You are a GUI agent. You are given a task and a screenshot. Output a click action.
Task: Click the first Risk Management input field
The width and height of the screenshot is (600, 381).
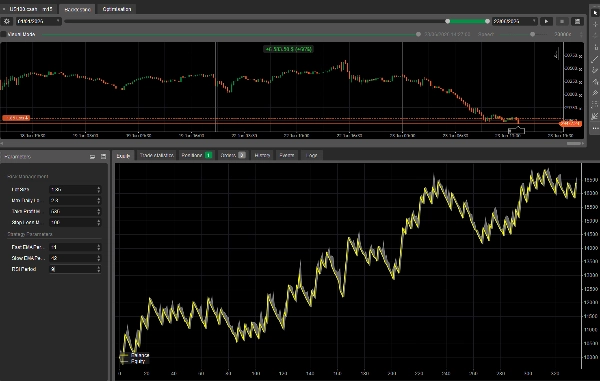coord(75,189)
